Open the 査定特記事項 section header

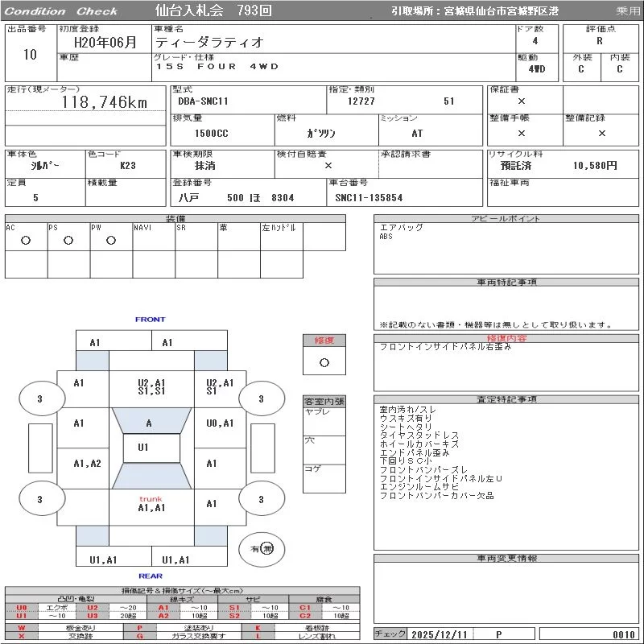506,399
